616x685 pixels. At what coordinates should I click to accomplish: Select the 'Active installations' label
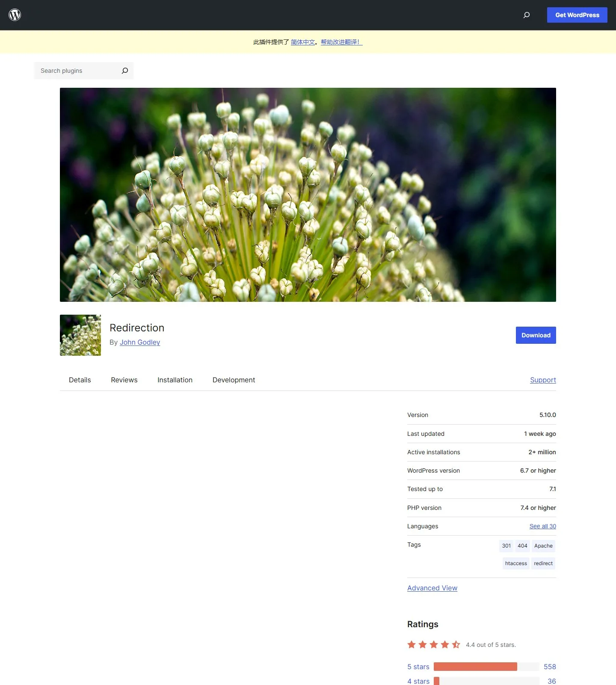pos(434,452)
